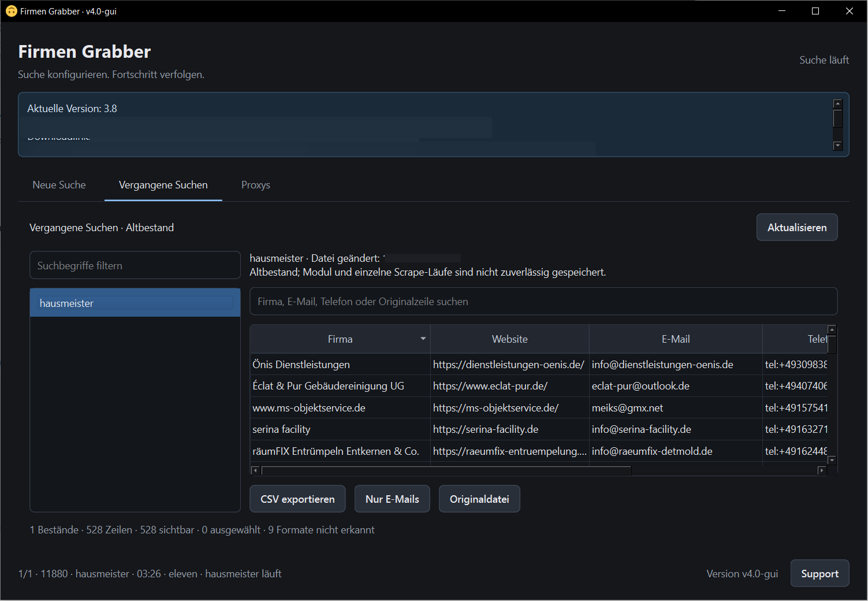Click the results table scroll up arrow

point(832,330)
